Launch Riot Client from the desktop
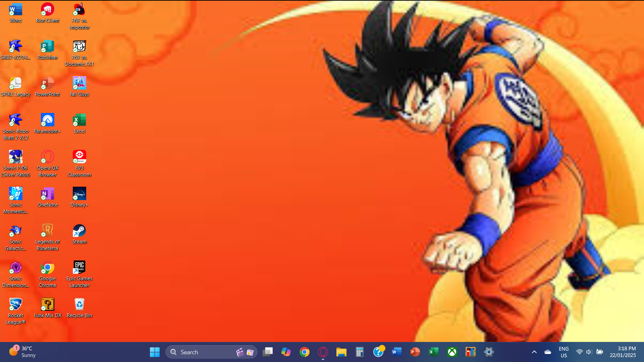 click(x=47, y=13)
